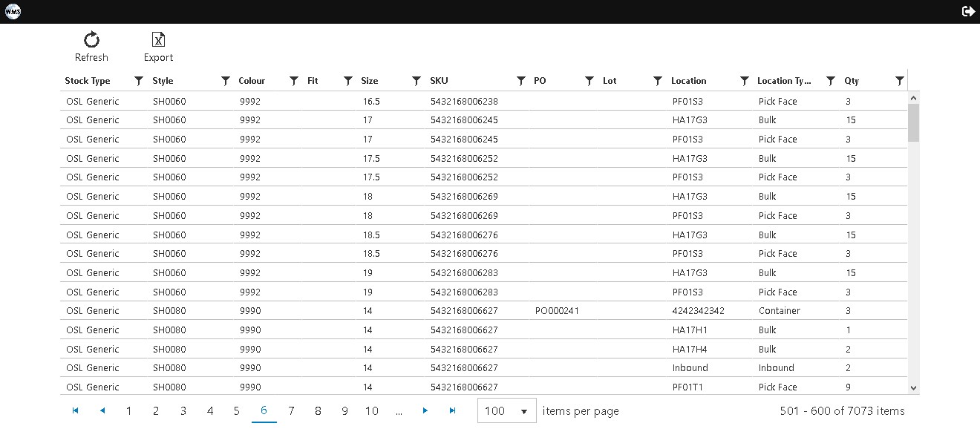Open the Location column filter
980x429 pixels.
pos(744,81)
